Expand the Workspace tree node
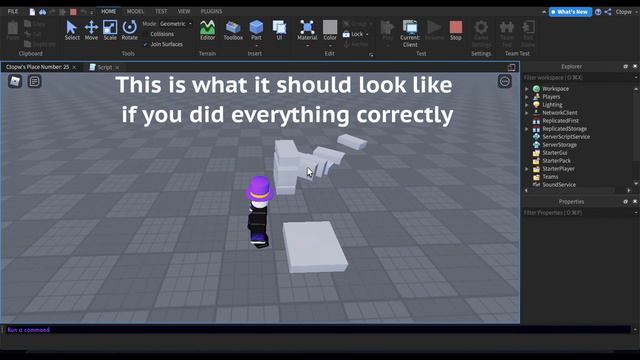The height and width of the screenshot is (360, 640). click(527, 89)
